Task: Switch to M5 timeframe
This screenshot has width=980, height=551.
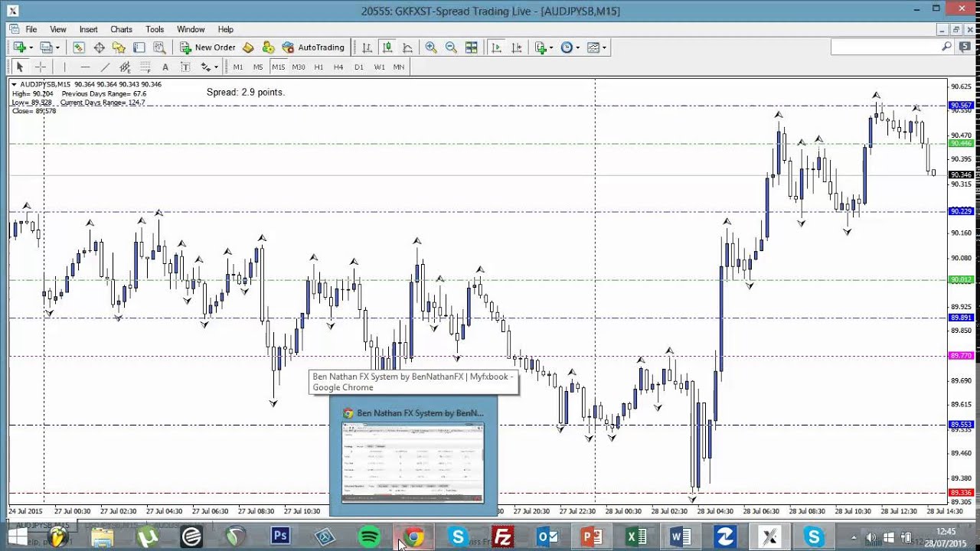Action: click(x=258, y=67)
